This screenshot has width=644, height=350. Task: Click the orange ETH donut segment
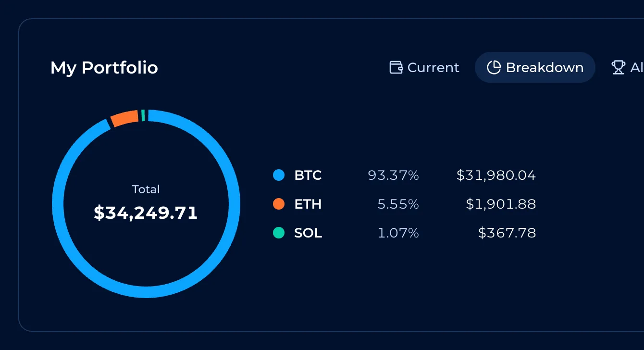pos(125,118)
